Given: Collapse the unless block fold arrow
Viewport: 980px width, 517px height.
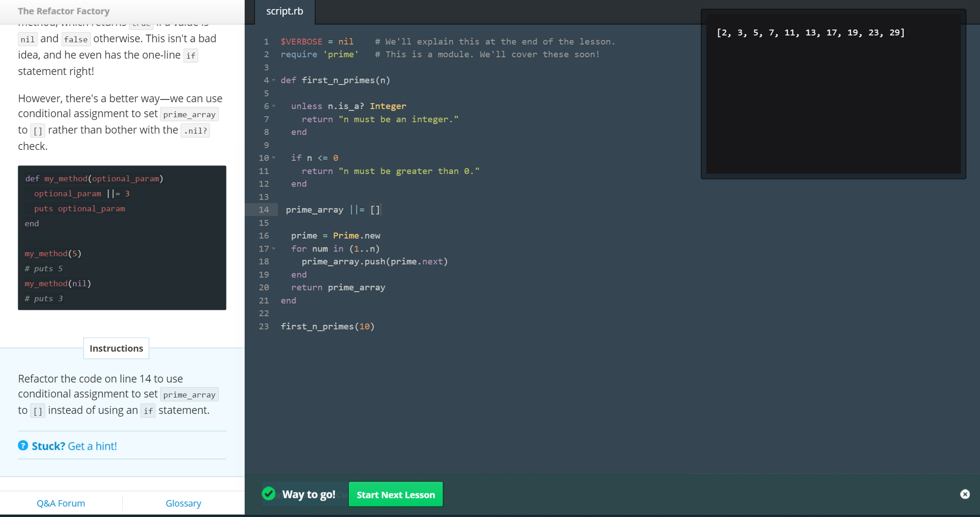Looking at the screenshot, I should (274, 106).
